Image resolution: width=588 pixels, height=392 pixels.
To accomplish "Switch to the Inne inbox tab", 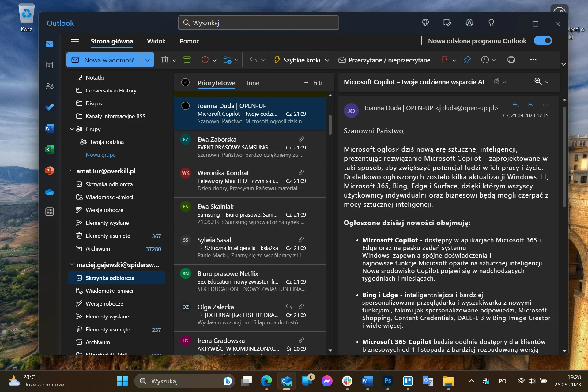I will click(253, 83).
